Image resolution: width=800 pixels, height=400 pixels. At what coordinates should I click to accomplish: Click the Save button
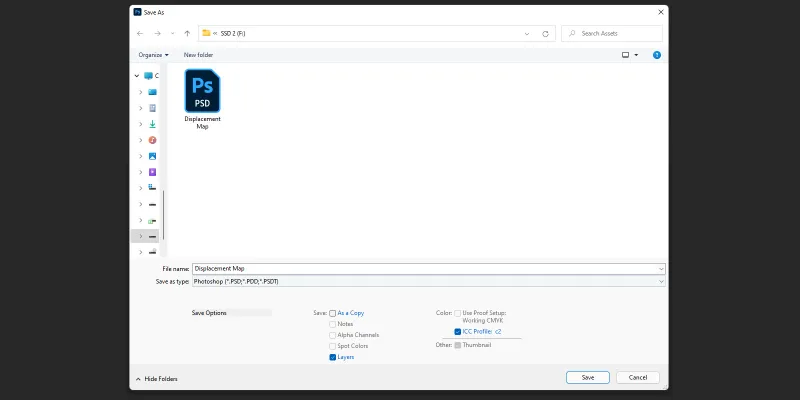588,378
